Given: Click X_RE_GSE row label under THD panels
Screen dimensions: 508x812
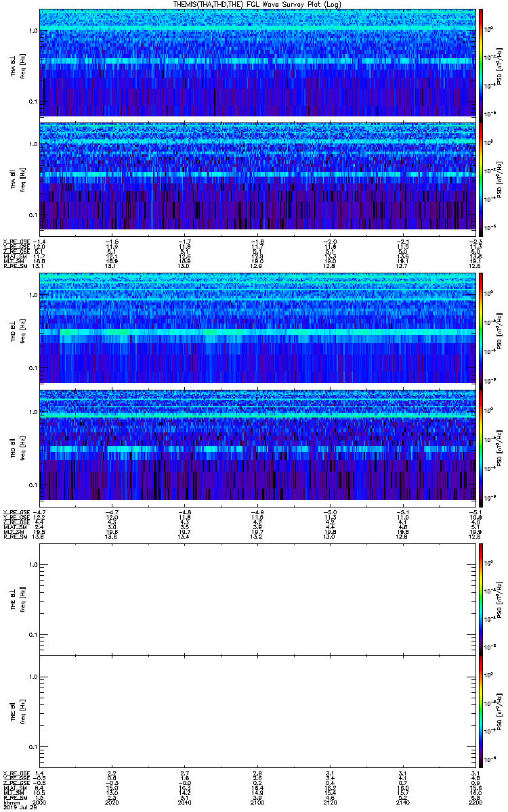Looking at the screenshot, I should (16, 512).
